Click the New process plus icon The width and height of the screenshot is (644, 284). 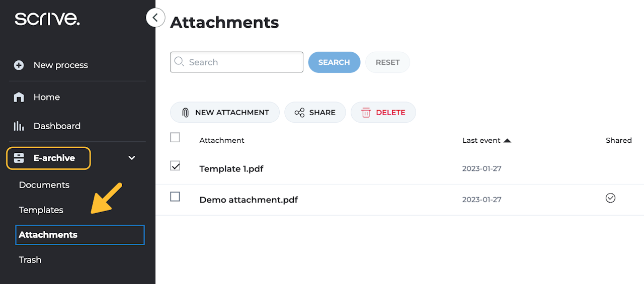[19, 65]
